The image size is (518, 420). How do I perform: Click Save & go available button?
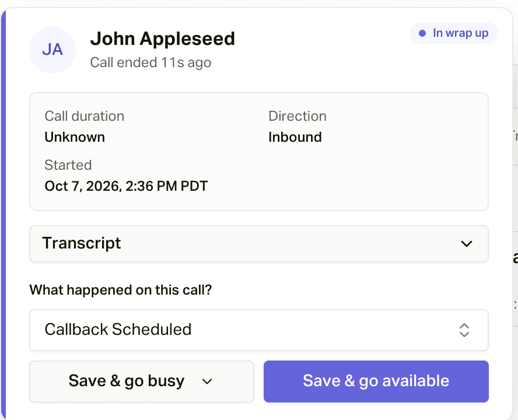376,381
